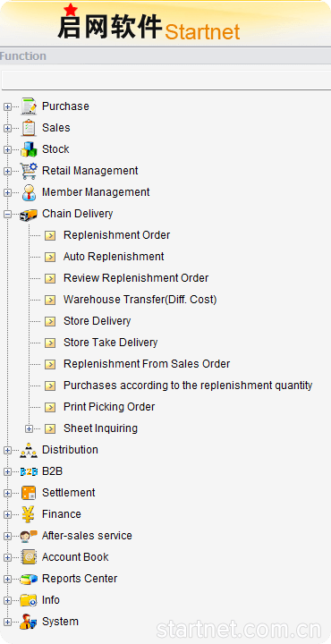331x644 pixels.
Task: Expand the Distribution tree node
Action: (x=7, y=450)
